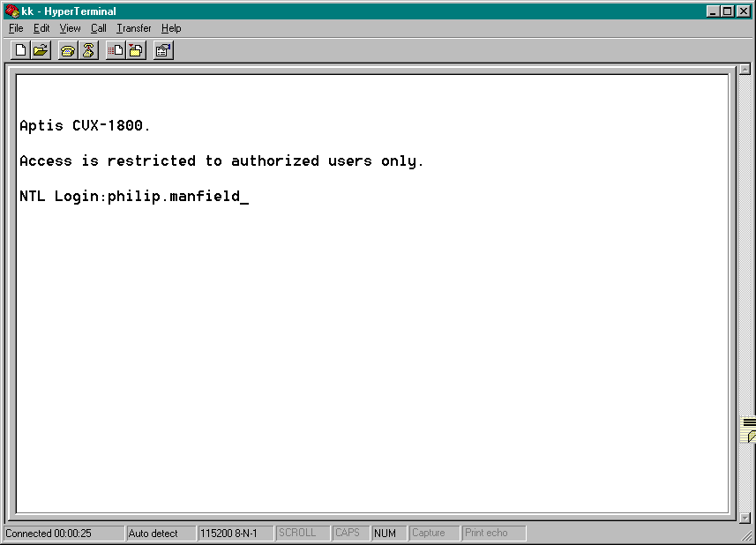
Task: Click the Aptis CVX-1800 terminal line
Action: (x=85, y=126)
